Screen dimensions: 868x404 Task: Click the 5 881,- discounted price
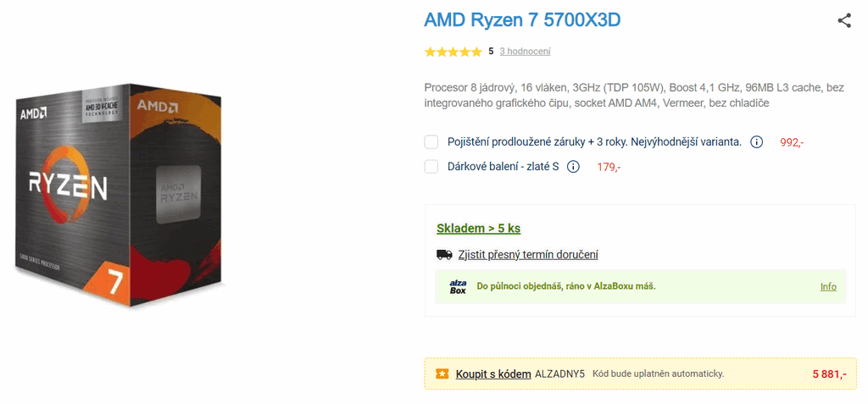pos(829,374)
